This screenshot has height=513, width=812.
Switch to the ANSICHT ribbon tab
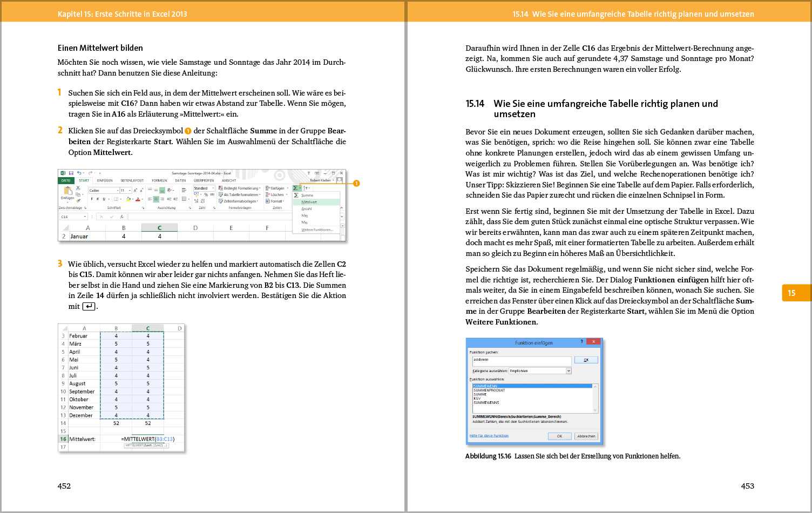tap(229, 181)
